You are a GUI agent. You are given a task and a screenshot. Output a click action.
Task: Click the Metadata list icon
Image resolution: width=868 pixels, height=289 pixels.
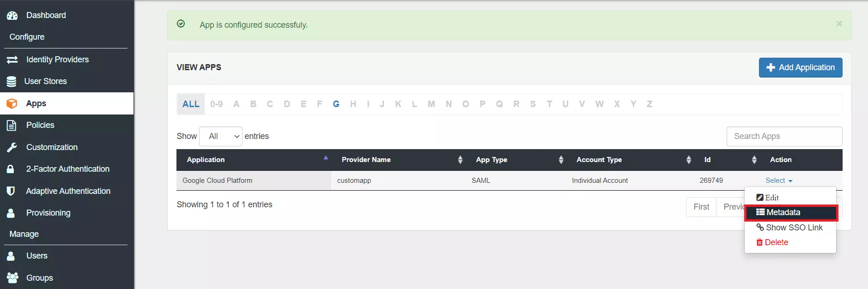(x=760, y=212)
